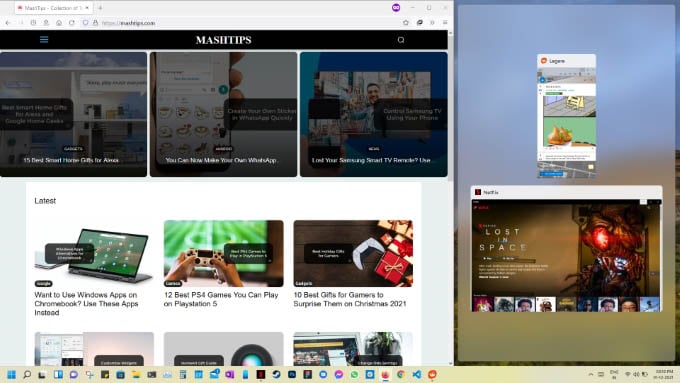
Task: Bookmark this page with the star icon
Action: click(406, 23)
